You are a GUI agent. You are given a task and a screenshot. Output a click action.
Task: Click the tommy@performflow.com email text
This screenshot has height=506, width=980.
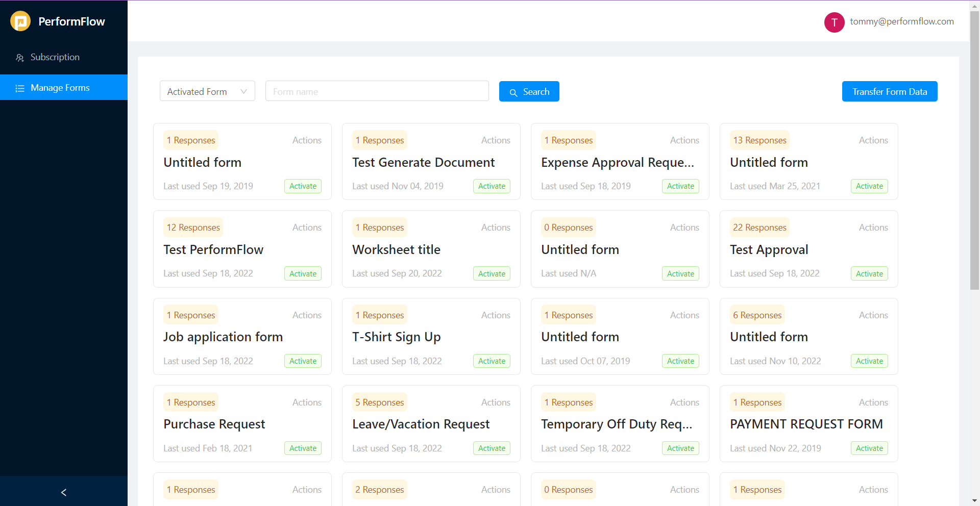tap(901, 21)
